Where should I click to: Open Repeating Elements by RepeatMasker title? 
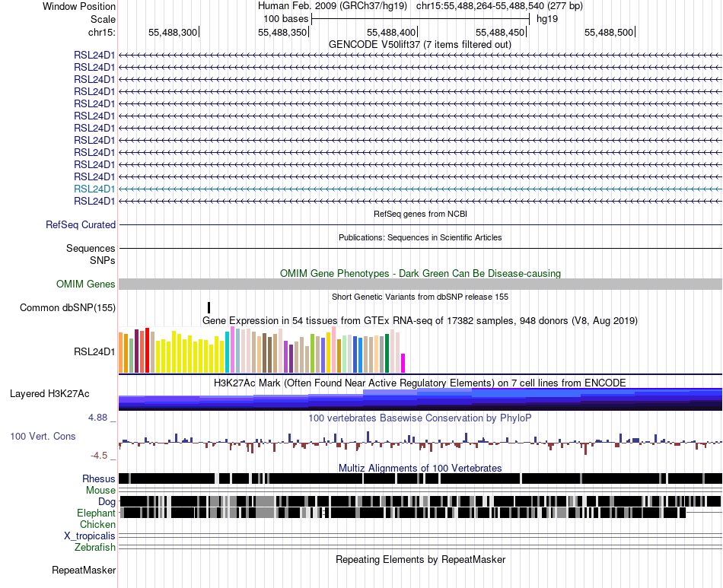coord(420,559)
